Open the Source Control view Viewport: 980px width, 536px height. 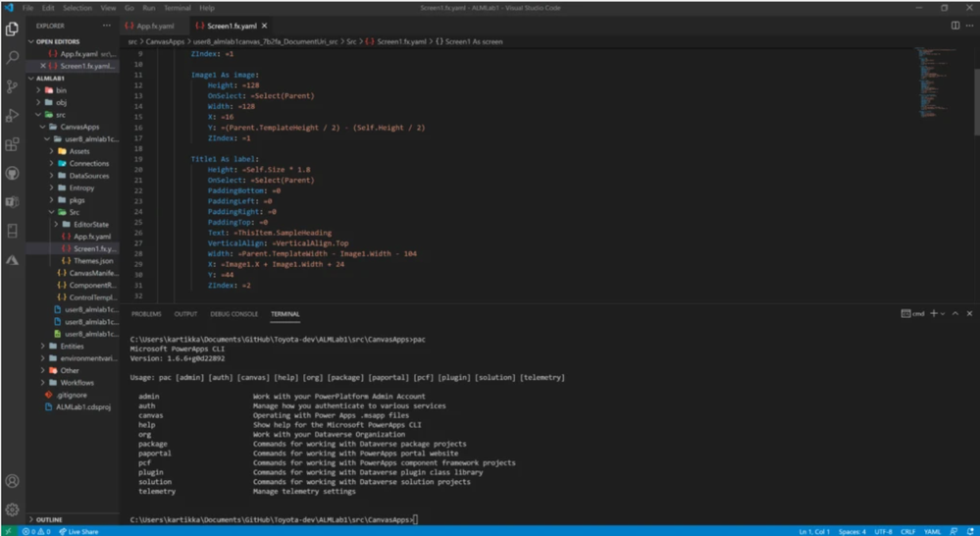point(12,86)
